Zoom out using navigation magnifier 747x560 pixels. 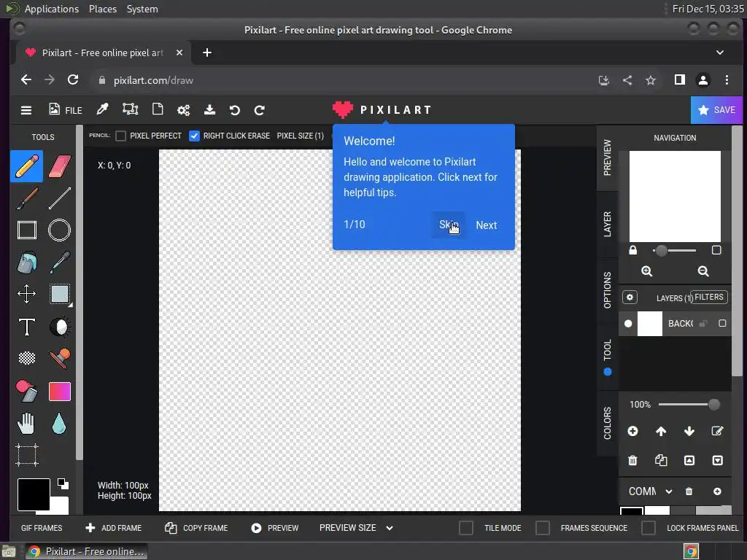703,271
